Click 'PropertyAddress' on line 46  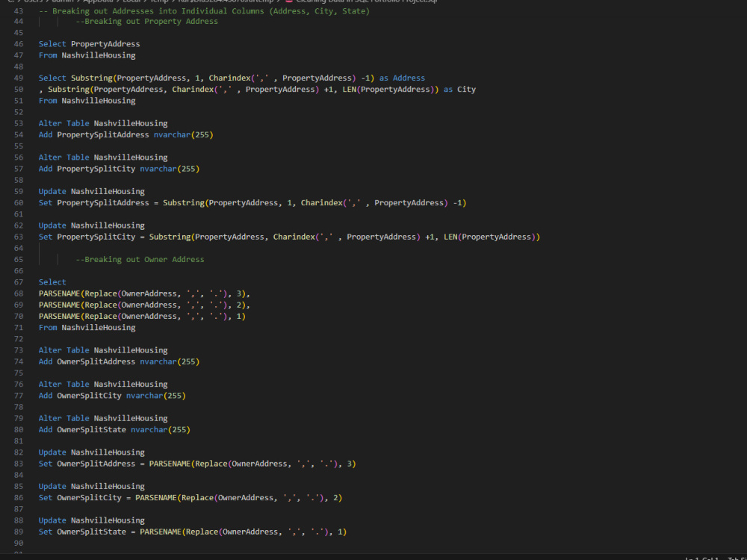tap(105, 44)
